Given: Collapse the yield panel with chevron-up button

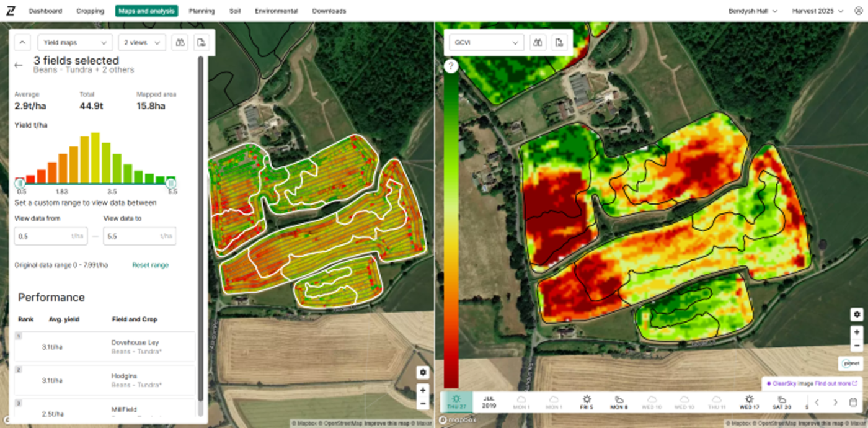Looking at the screenshot, I should (x=22, y=42).
